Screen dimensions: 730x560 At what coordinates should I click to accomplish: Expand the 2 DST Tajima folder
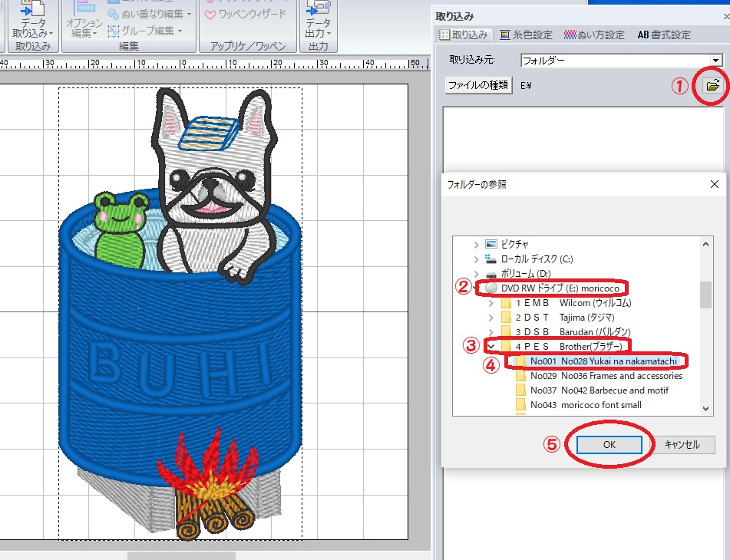click(x=491, y=318)
